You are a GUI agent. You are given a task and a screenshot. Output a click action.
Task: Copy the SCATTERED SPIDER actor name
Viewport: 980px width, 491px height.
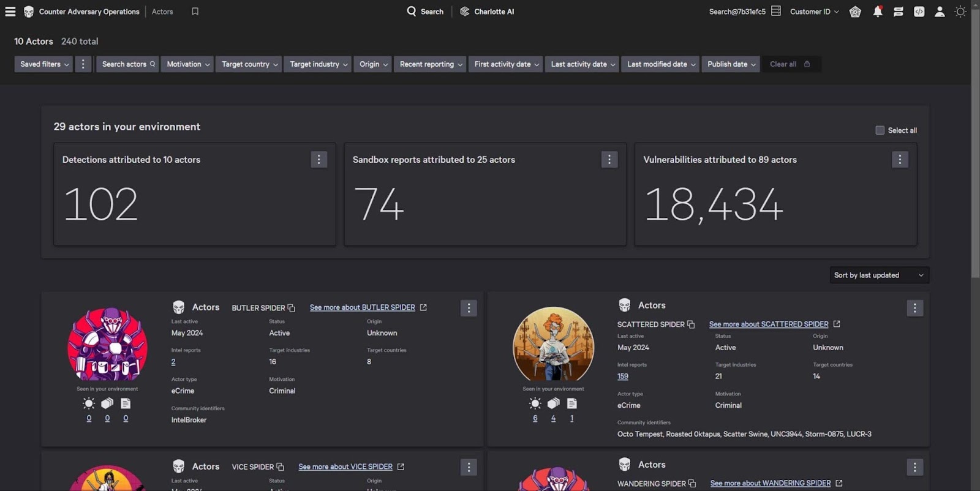pyautogui.click(x=691, y=324)
